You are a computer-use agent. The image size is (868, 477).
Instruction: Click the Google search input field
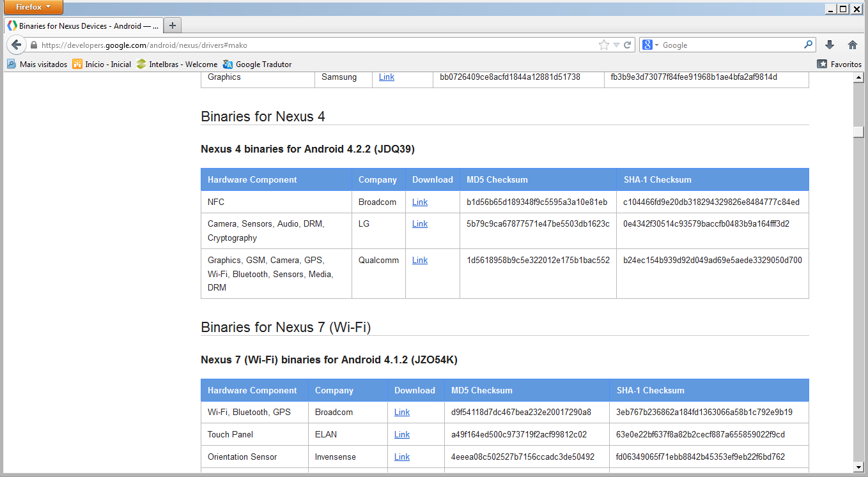pyautogui.click(x=731, y=45)
